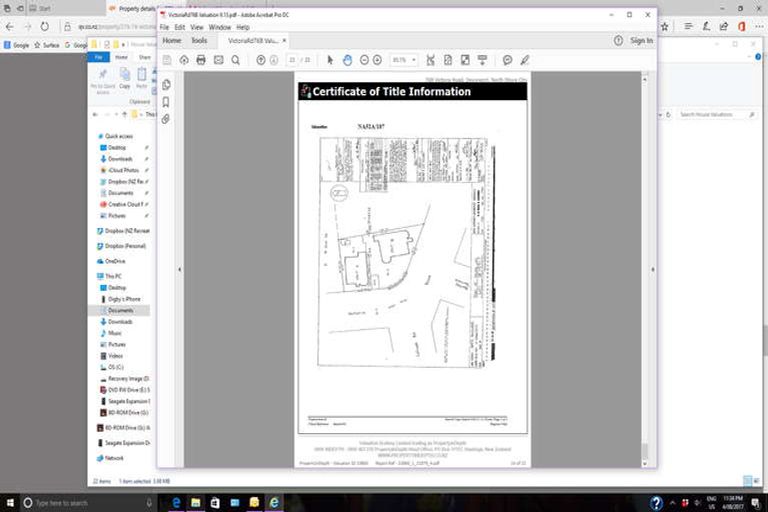
Task: Show the Page Thumbnails panel
Action: point(166,85)
